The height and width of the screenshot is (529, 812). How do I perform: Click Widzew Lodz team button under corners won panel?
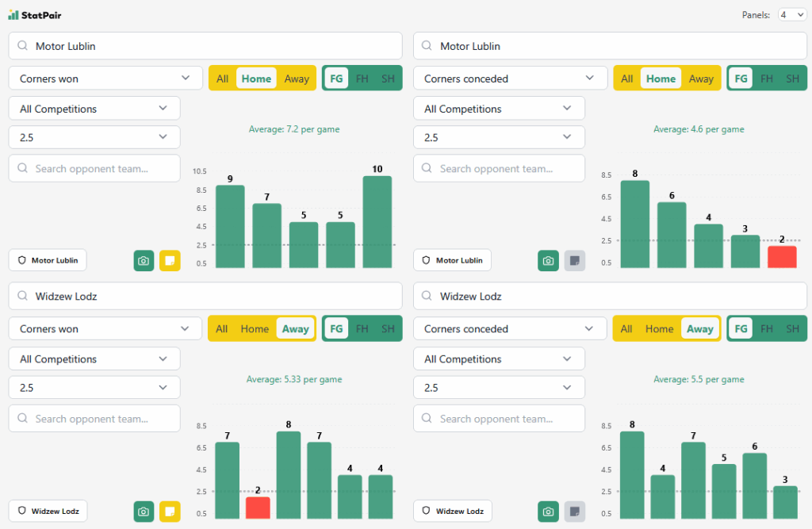pyautogui.click(x=48, y=511)
